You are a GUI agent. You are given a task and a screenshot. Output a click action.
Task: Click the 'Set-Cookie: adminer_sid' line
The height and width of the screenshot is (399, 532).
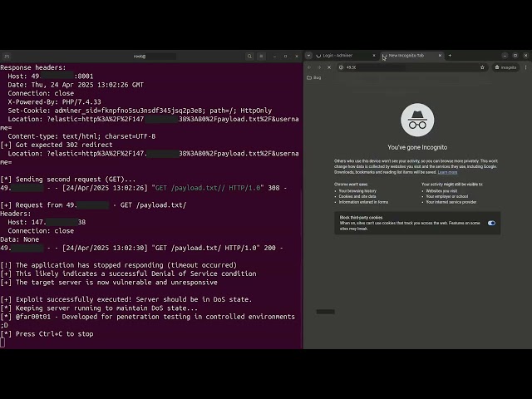tap(140, 111)
